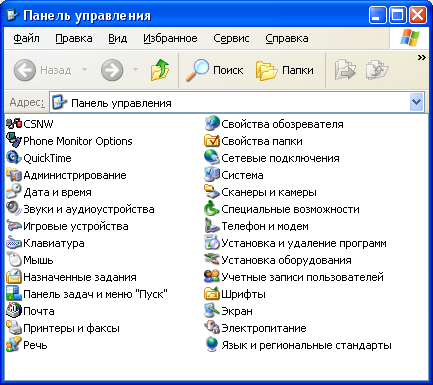Select Язык и региональные стандарты globe icon
433x385 pixels.
pyautogui.click(x=212, y=345)
